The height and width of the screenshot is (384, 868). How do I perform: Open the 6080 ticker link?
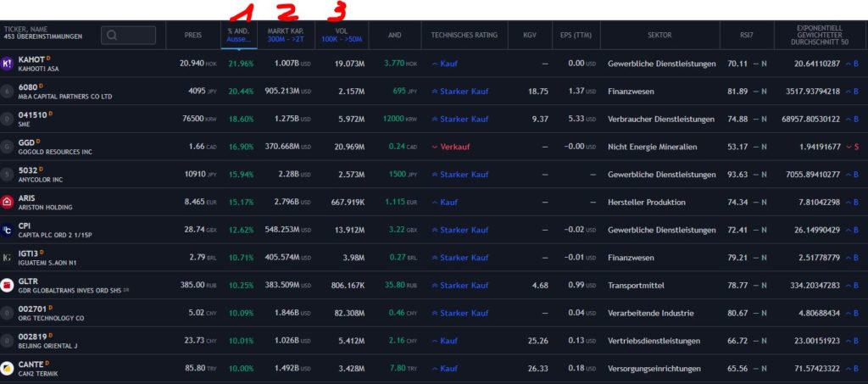(x=28, y=87)
